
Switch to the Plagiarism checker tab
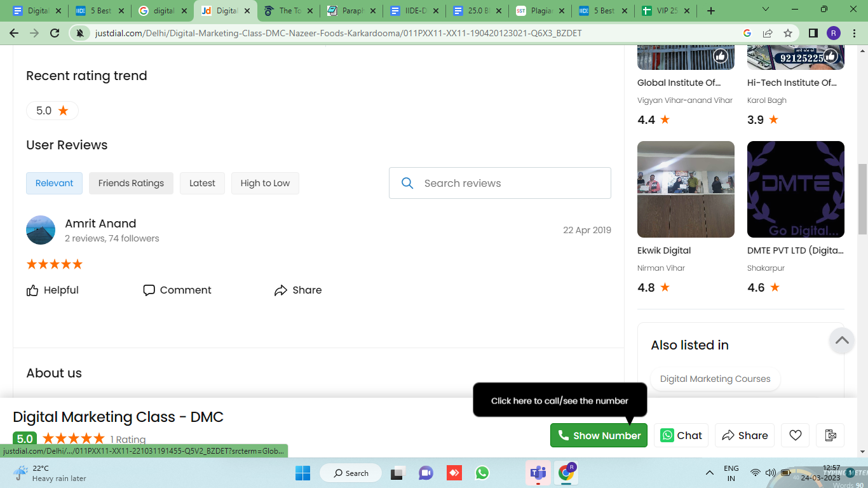coord(541,11)
